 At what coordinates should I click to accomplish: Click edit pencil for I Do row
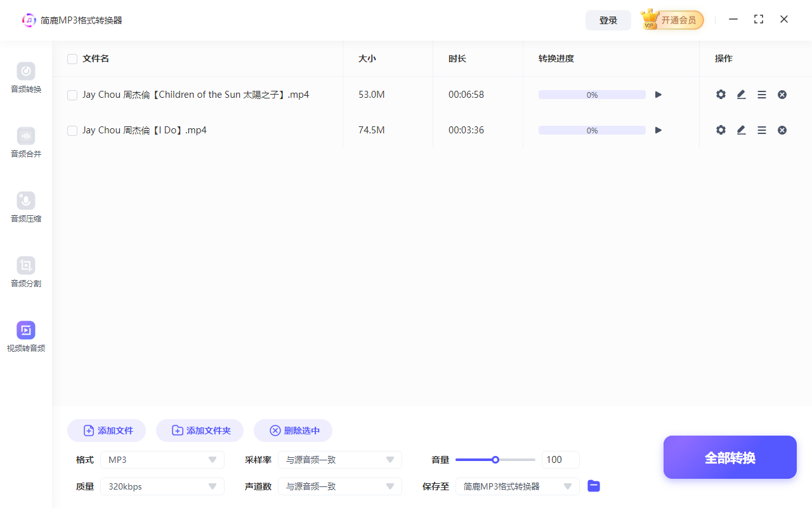point(741,130)
